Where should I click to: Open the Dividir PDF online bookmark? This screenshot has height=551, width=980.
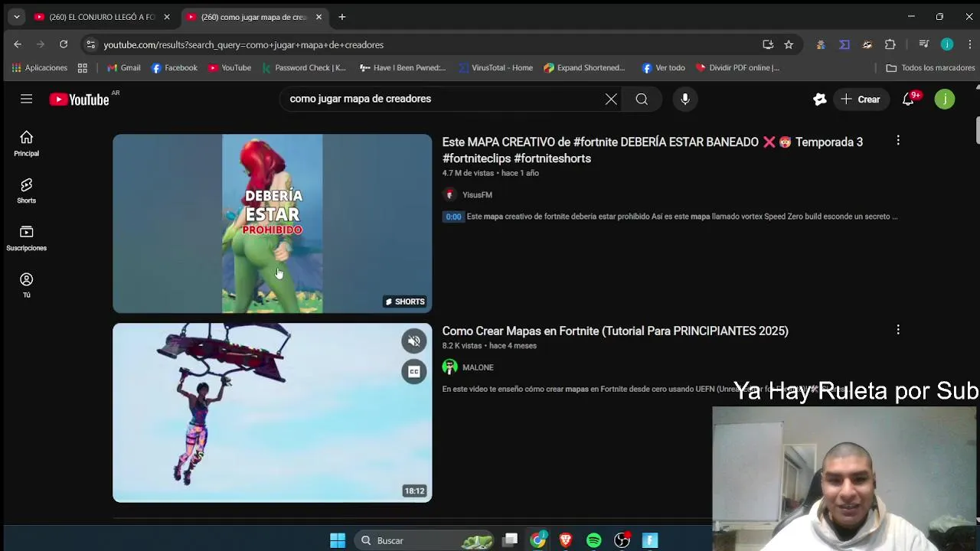click(737, 67)
